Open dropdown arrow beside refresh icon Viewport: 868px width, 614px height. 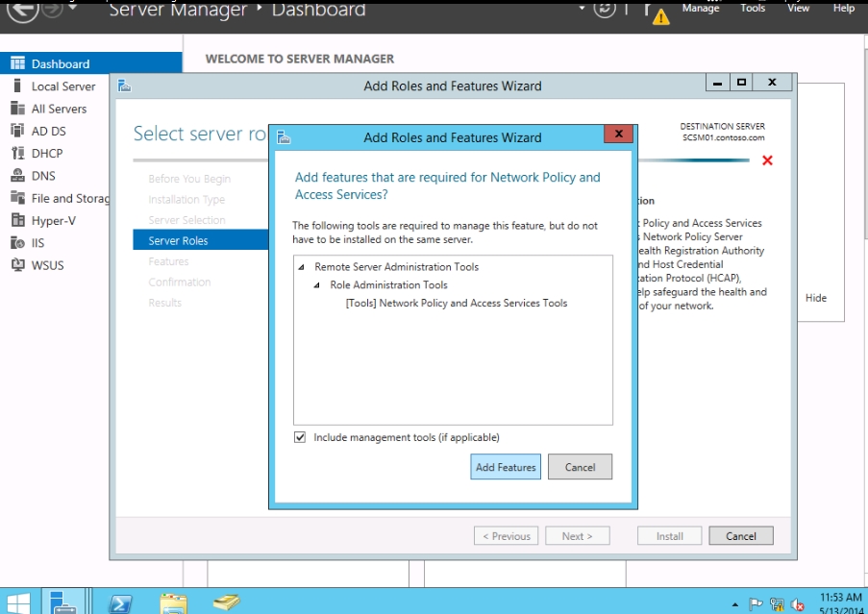(582, 9)
